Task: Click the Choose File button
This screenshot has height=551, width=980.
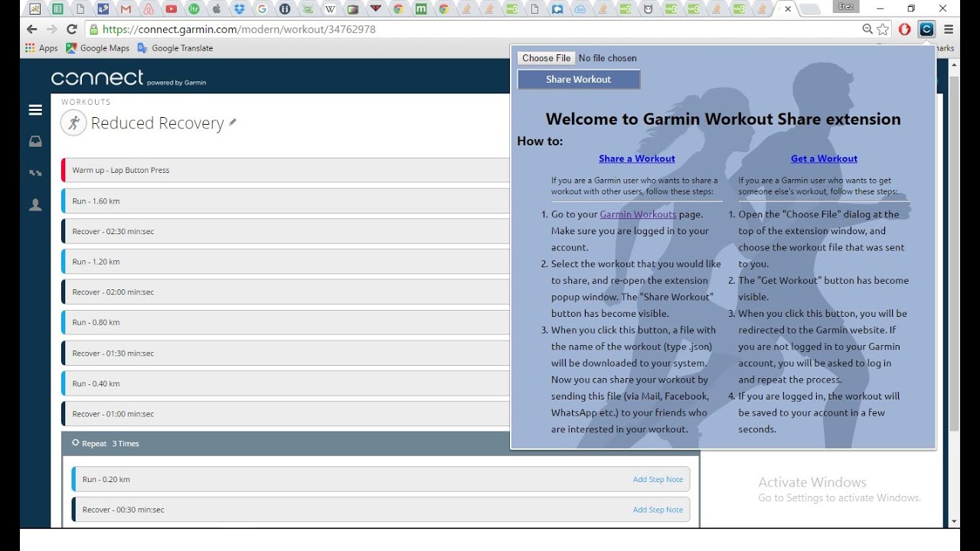Action: (547, 58)
